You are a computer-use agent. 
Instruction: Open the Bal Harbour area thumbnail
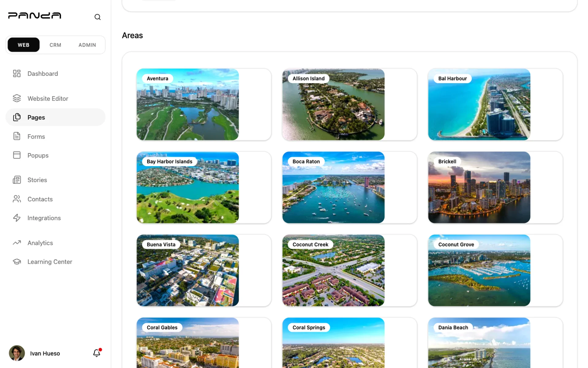(x=479, y=104)
